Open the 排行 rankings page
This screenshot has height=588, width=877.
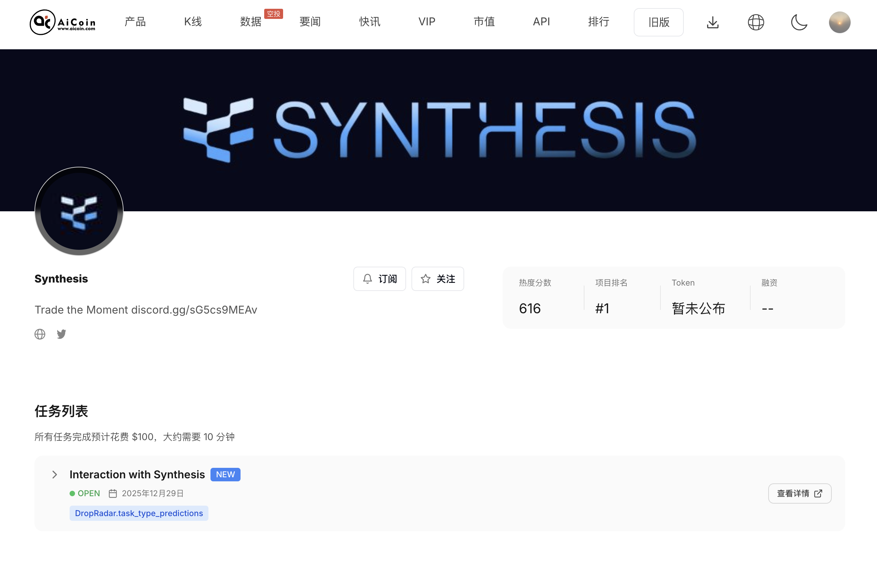(x=599, y=22)
